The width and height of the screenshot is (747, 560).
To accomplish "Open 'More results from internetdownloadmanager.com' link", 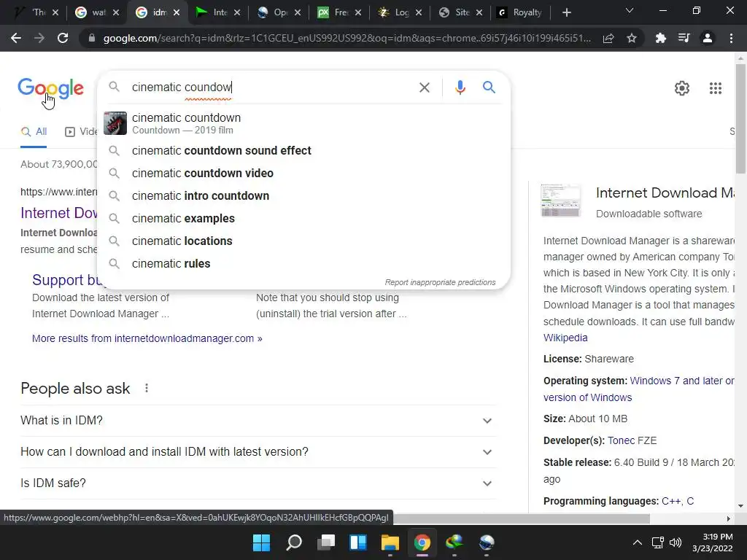I will [x=147, y=338].
